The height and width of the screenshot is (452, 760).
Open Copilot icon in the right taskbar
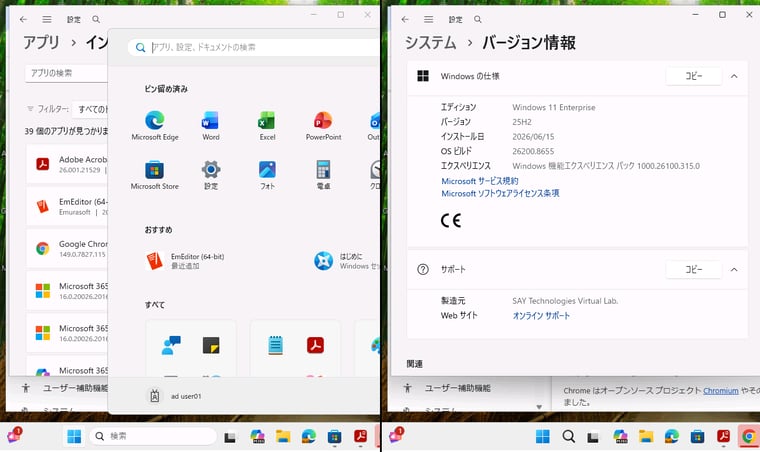[x=620, y=437]
